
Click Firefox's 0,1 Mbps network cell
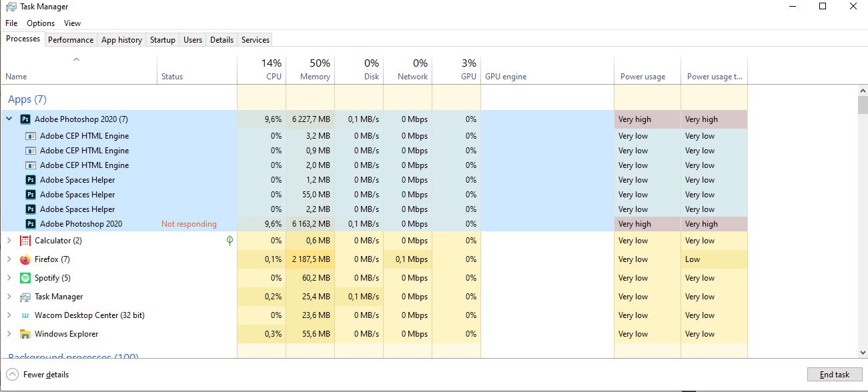408,259
